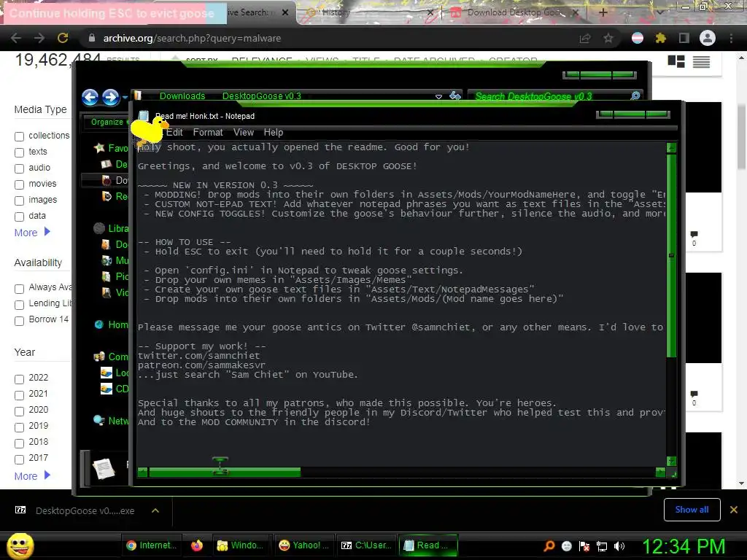Check the 2019 year filter
This screenshot has height=560, width=747.
[19, 427]
